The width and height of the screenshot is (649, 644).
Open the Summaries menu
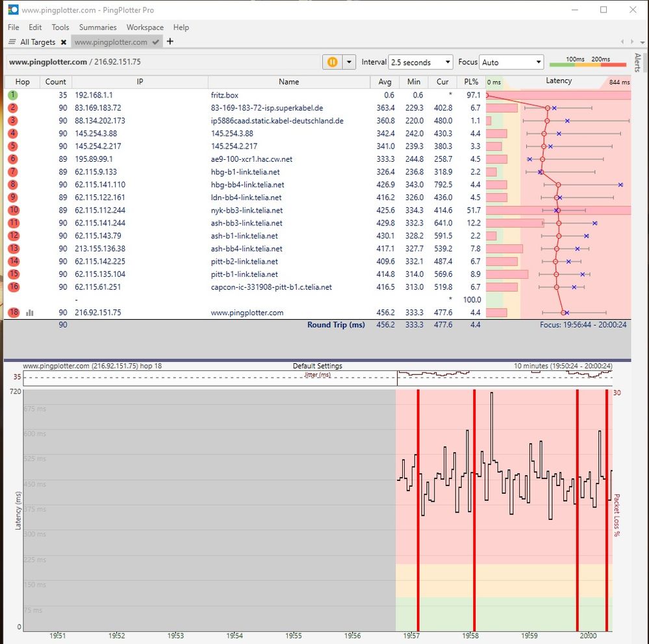pos(97,27)
